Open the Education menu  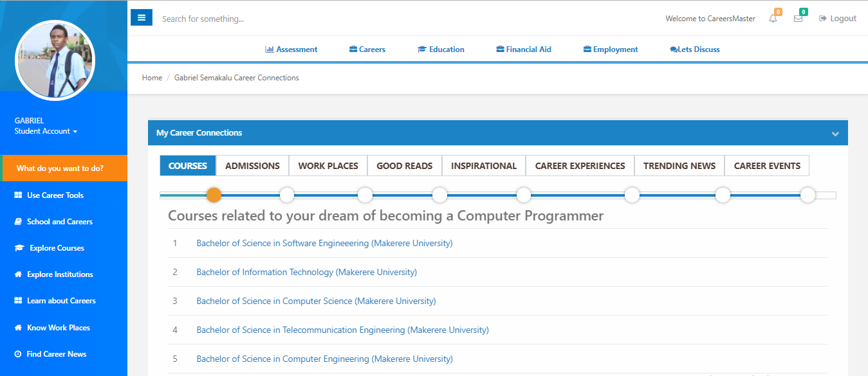(441, 49)
